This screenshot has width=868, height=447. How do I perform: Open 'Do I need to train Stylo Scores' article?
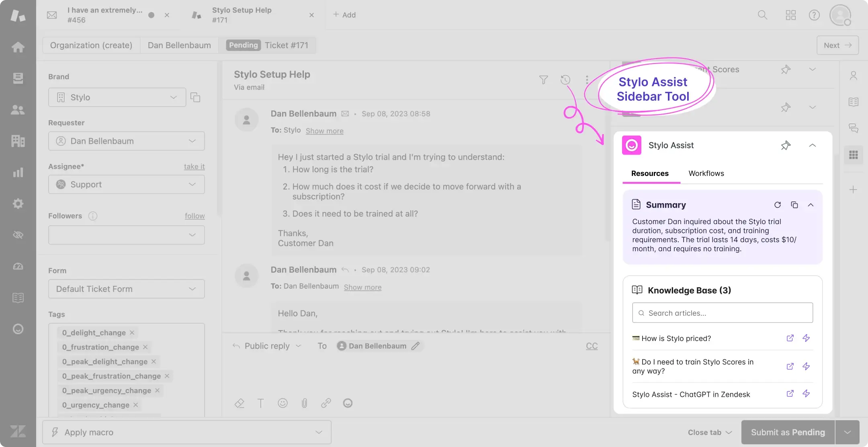coord(692,366)
